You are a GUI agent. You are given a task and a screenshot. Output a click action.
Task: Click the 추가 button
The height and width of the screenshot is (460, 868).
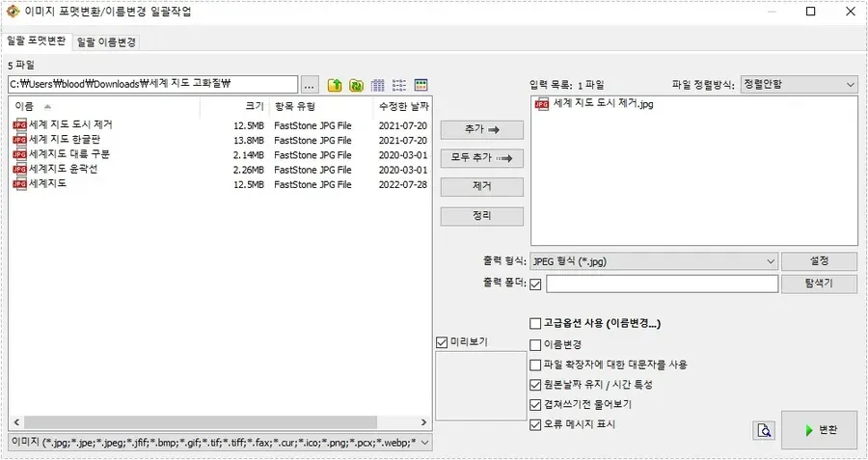(482, 129)
